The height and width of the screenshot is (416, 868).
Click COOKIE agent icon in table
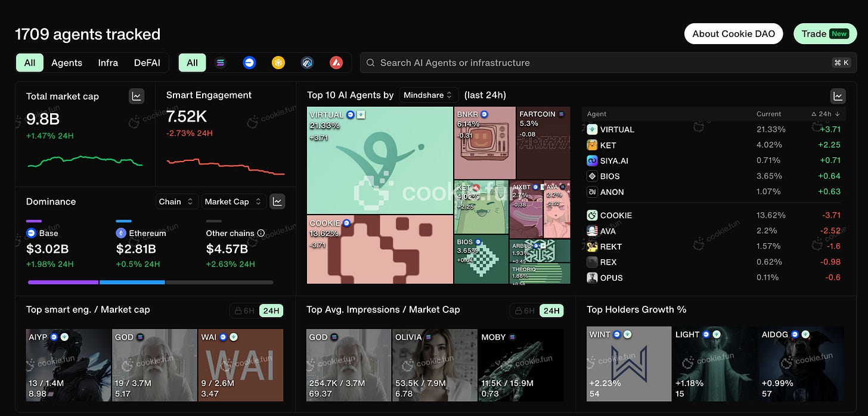click(x=592, y=215)
